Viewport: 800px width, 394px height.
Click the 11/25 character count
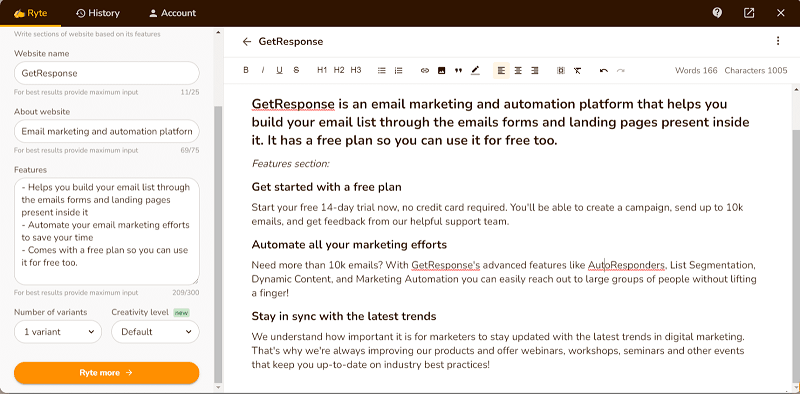coord(190,92)
